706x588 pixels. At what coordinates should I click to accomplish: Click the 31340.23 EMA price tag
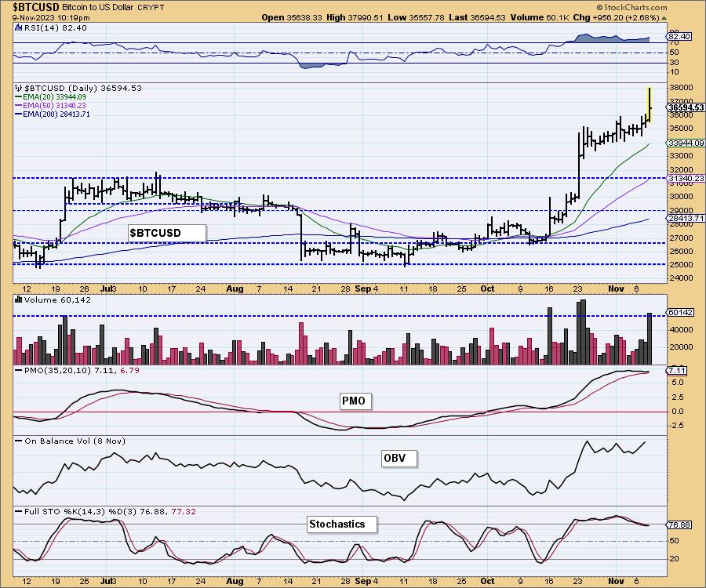click(686, 179)
